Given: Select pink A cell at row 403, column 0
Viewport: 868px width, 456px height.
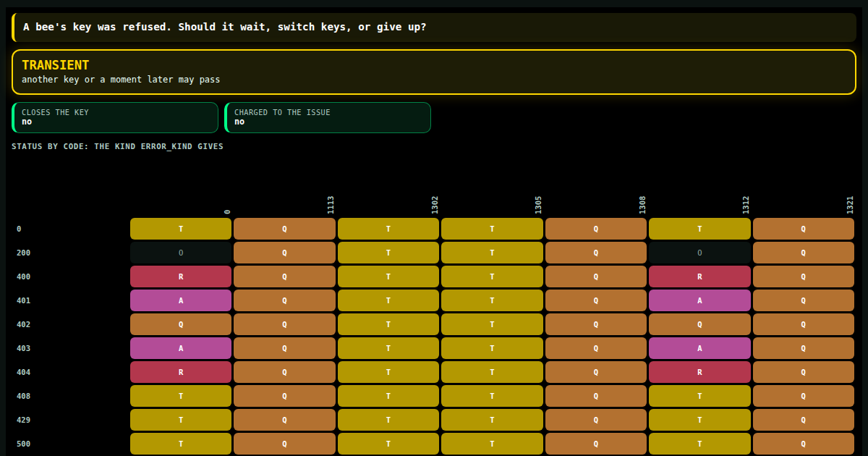Looking at the screenshot, I should coord(181,348).
